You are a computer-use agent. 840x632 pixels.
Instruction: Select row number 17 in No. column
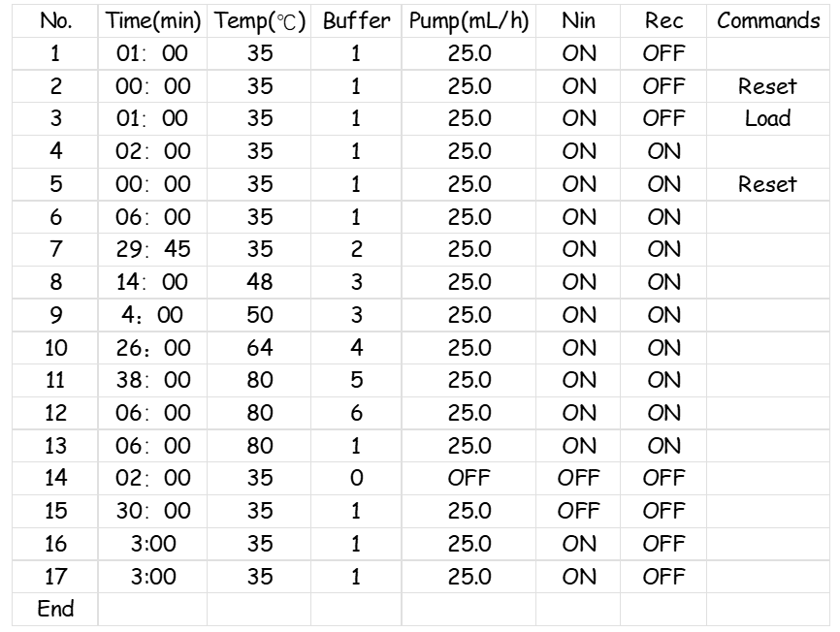pyautogui.click(x=56, y=577)
